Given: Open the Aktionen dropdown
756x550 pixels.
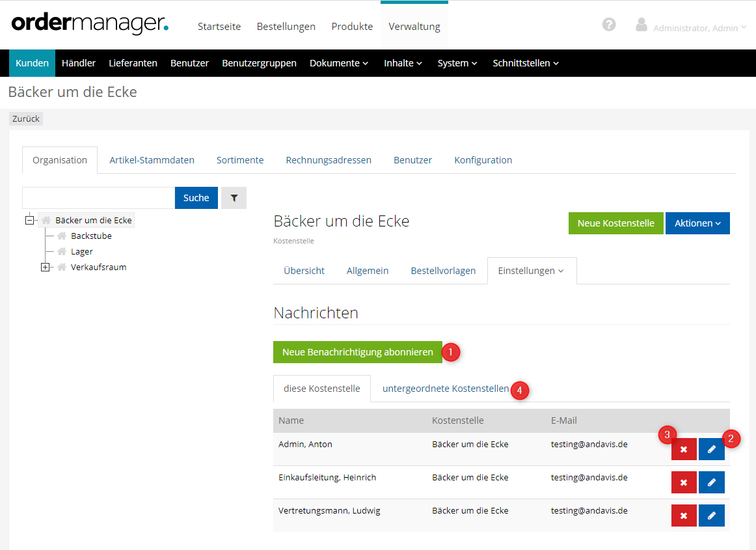Looking at the screenshot, I should click(x=697, y=223).
